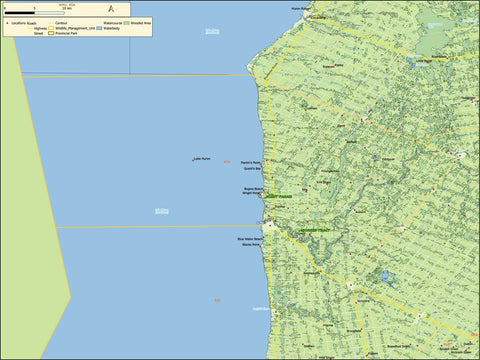Click the Wildlife Management Unit legend swatch
This screenshot has width=480, height=360.
(x=51, y=28)
